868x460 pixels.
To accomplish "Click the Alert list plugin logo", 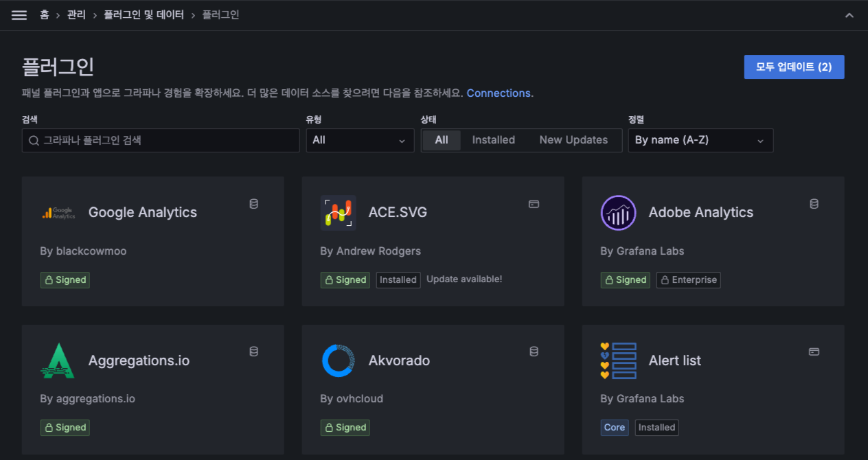I will 619,360.
